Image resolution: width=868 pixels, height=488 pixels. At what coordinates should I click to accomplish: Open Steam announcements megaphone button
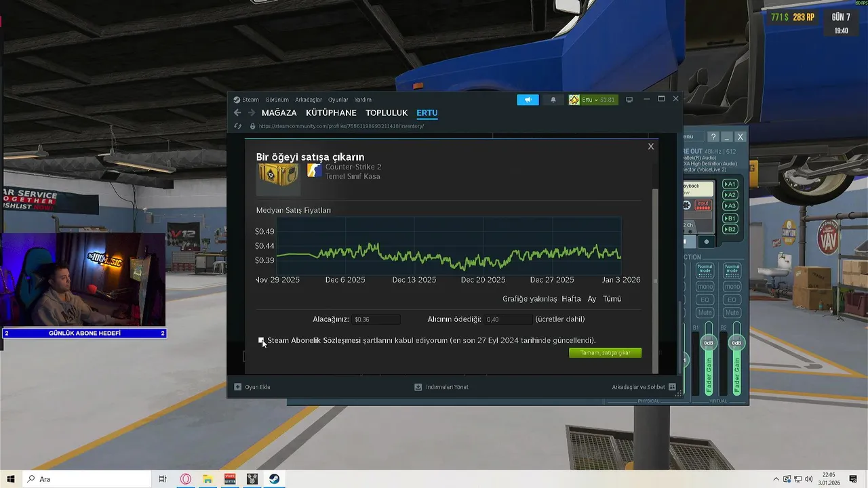click(x=528, y=100)
